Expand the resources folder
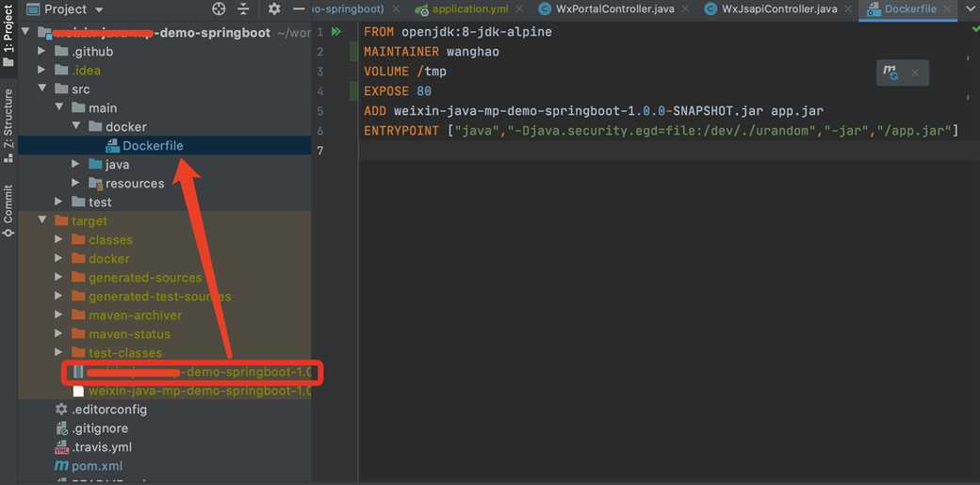This screenshot has height=485, width=980. point(75,183)
